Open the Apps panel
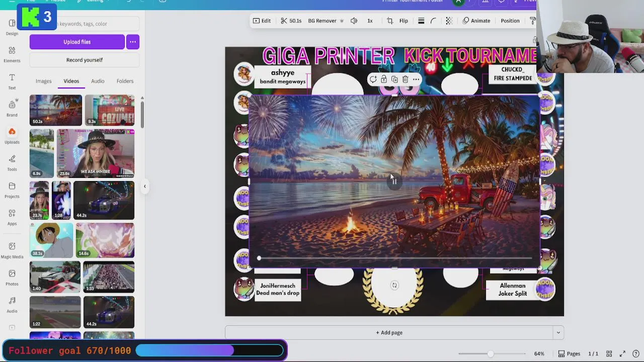The width and height of the screenshot is (644, 362). pos(12,218)
